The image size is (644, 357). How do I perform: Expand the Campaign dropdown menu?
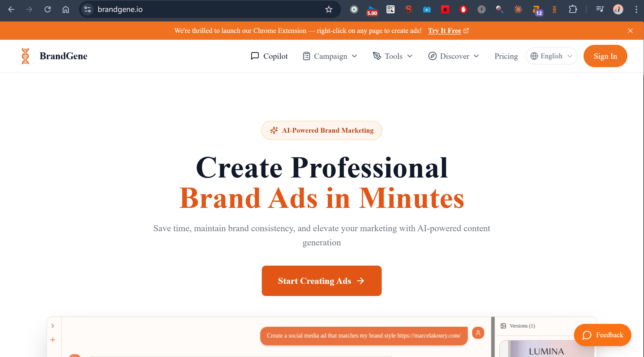(x=330, y=56)
